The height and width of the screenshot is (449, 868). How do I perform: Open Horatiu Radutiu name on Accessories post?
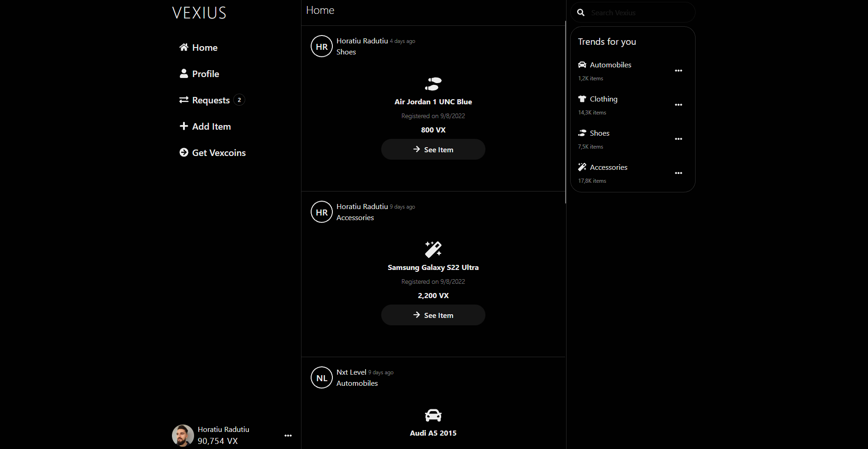coord(362,206)
